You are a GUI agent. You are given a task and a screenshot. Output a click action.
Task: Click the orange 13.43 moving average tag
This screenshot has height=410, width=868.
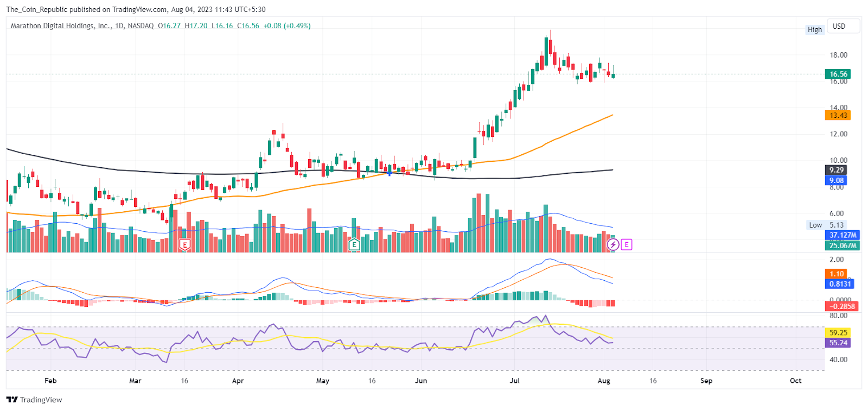point(838,115)
